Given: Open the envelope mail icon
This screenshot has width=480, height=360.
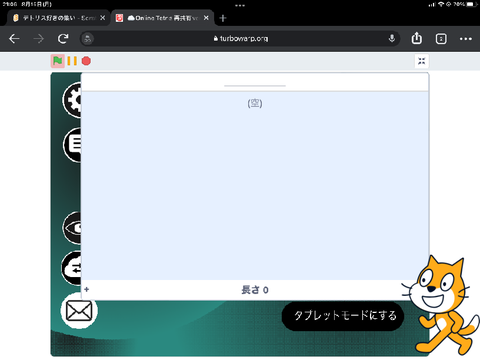Looking at the screenshot, I should coord(79,311).
